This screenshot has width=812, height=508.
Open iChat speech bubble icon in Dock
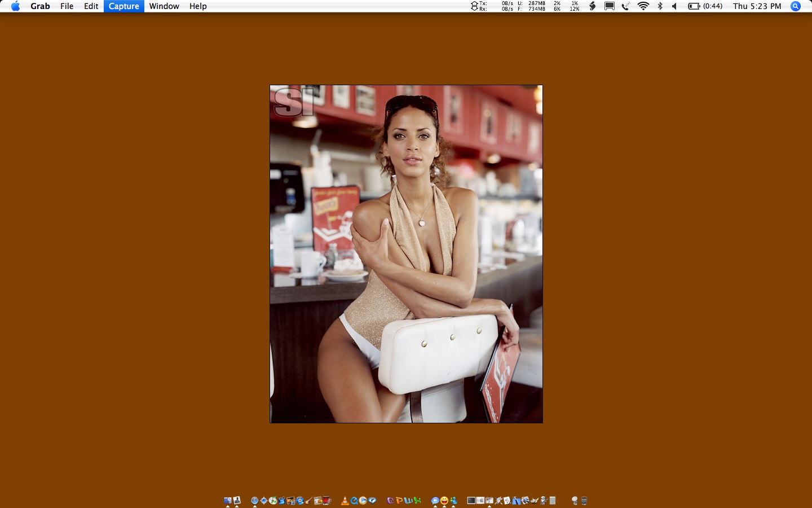coord(435,500)
